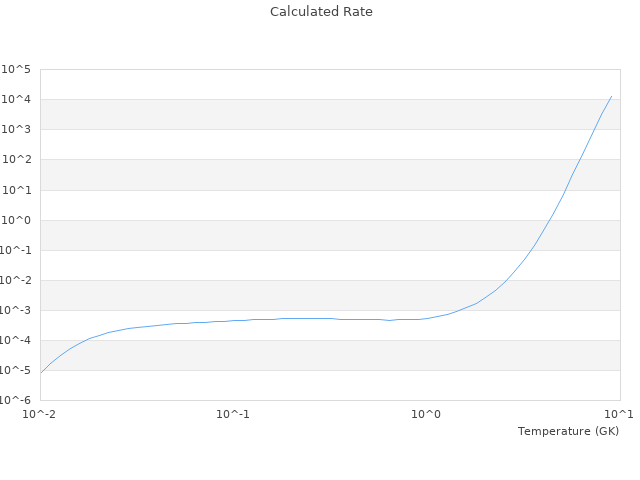Click the gray band between 10^4 and 10^3
The image size is (640, 480).
coord(300,114)
